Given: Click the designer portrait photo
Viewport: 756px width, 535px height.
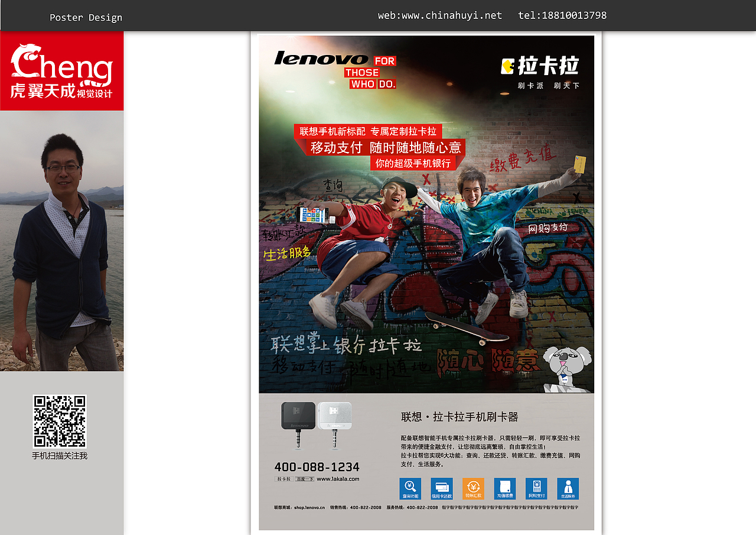Looking at the screenshot, I should click(x=62, y=241).
